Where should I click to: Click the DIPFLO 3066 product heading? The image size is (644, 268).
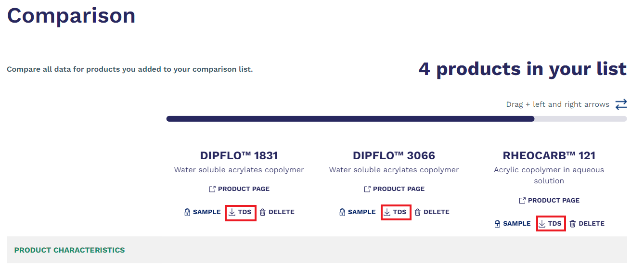tap(394, 156)
